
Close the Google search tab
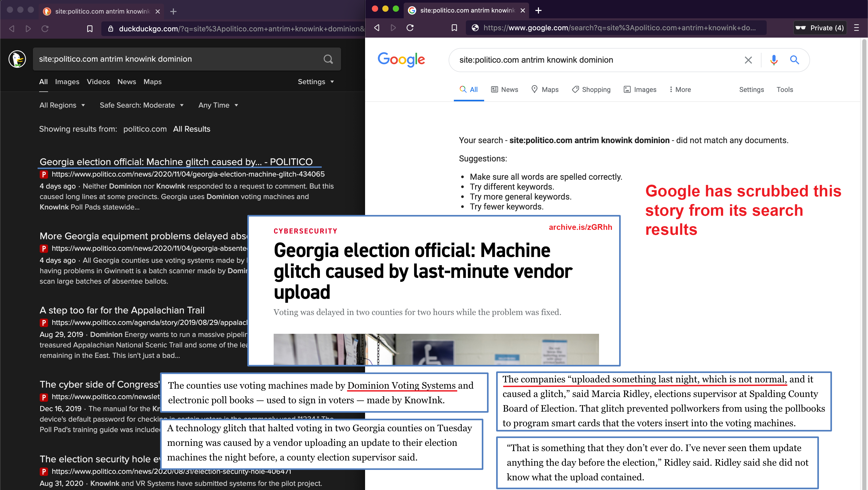click(523, 10)
